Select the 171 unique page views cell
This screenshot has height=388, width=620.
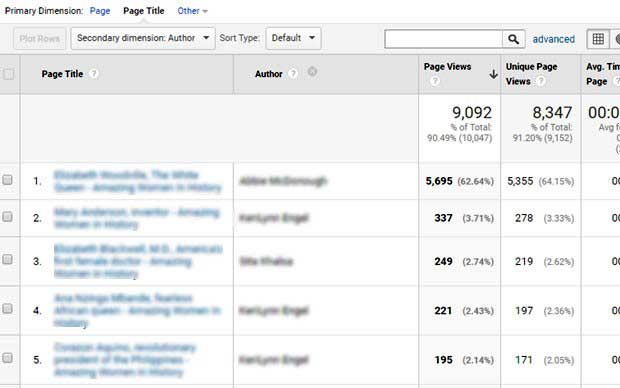pos(524,360)
